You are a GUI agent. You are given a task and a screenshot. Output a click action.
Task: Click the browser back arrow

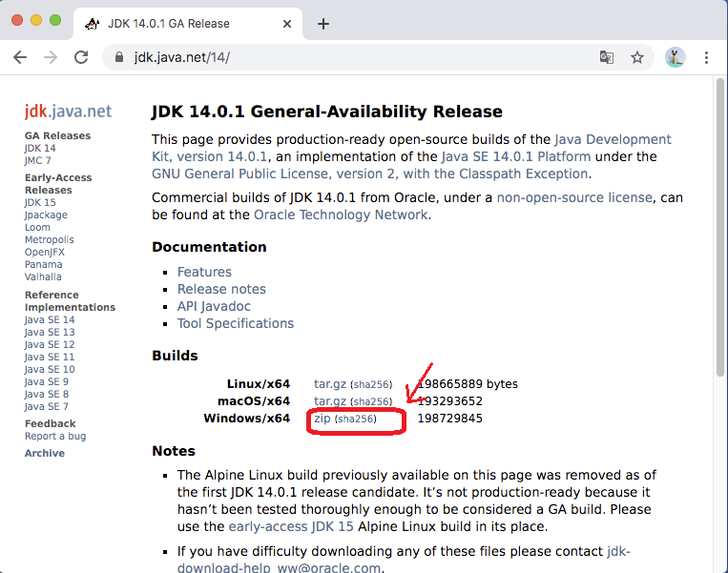click(19, 57)
